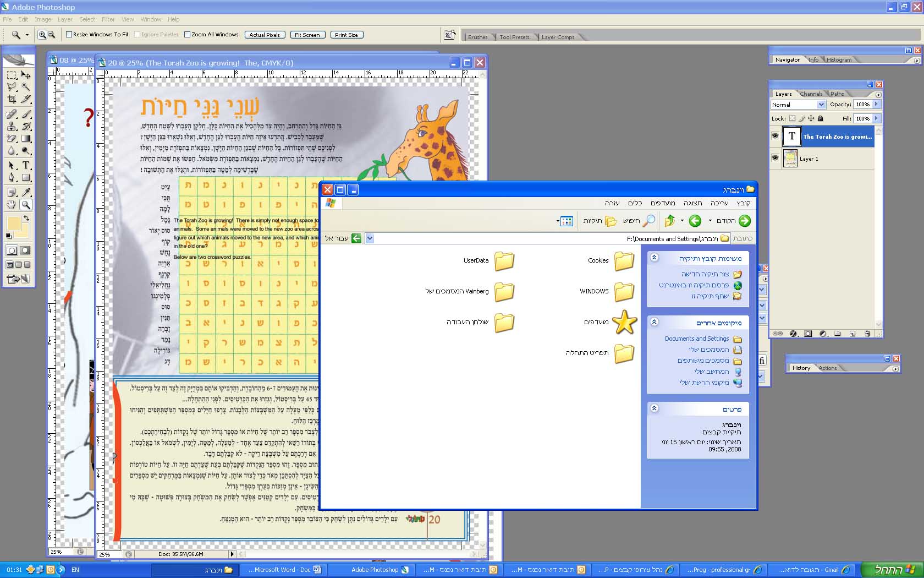
Task: Delete layer using Layers panel trash icon
Action: point(867,334)
